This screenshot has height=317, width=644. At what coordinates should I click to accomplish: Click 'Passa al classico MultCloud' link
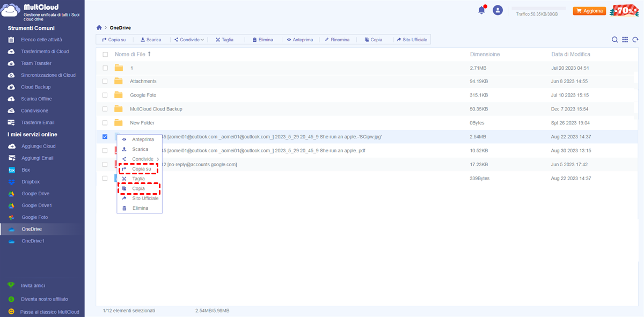pos(49,312)
